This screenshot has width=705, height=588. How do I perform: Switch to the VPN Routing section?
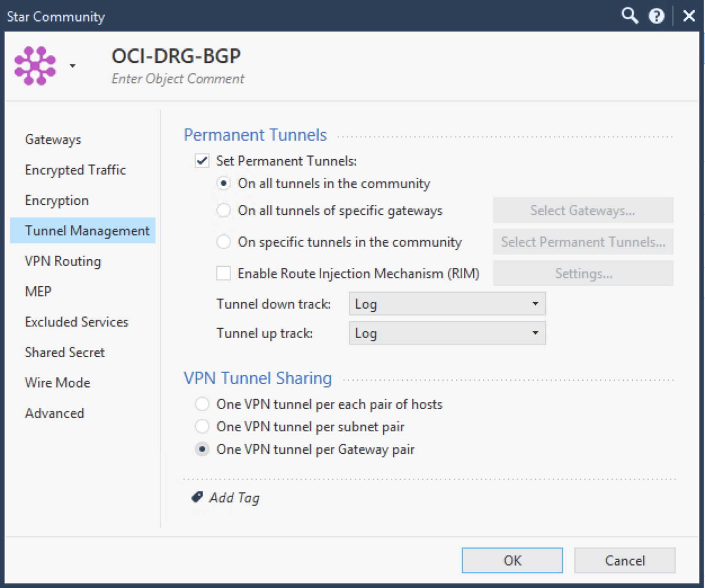[63, 261]
